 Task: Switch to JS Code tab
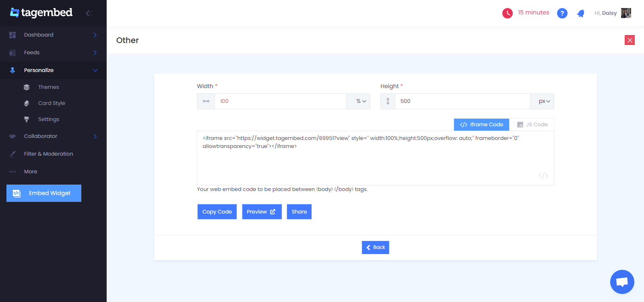pos(533,125)
